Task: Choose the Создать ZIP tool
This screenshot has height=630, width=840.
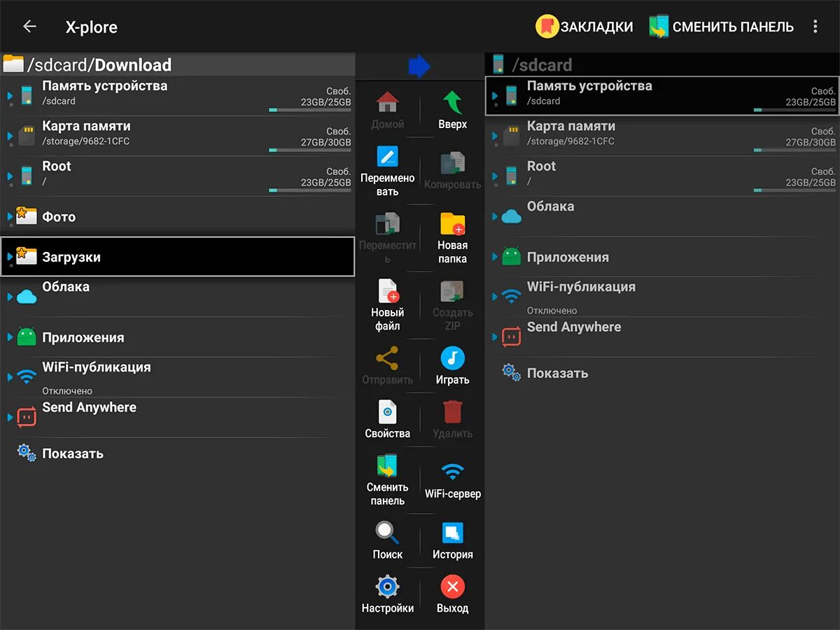Action: tap(452, 306)
